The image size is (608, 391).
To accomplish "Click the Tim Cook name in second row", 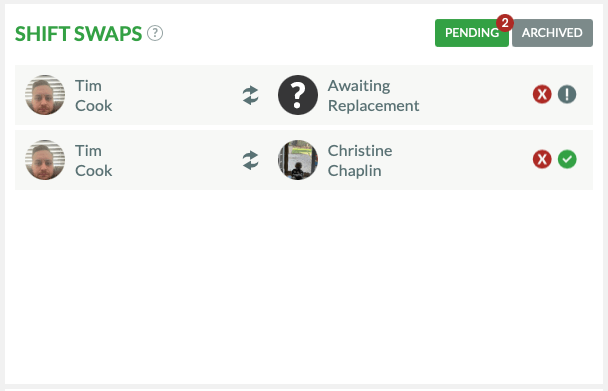I will pyautogui.click(x=93, y=161).
